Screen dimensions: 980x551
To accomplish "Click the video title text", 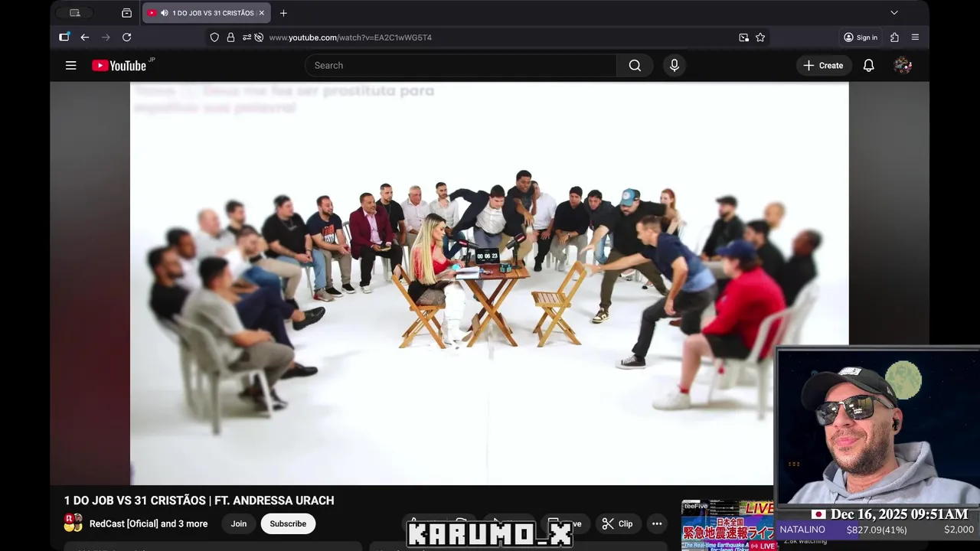I will click(x=199, y=500).
